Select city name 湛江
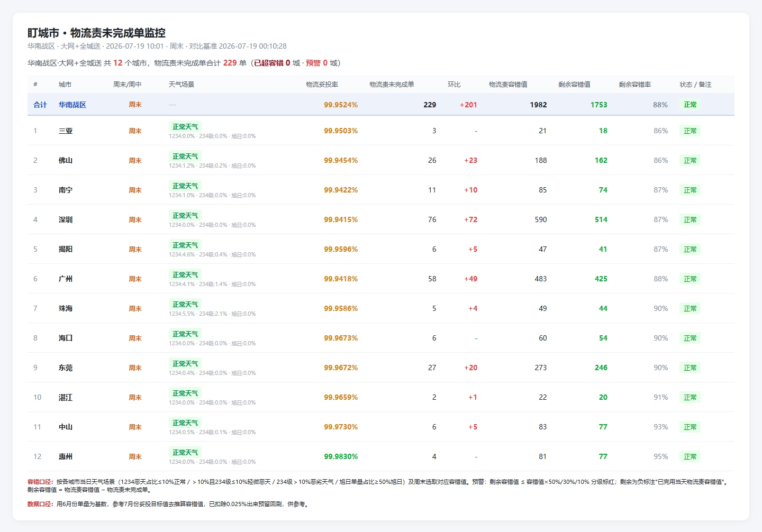 pyautogui.click(x=66, y=397)
